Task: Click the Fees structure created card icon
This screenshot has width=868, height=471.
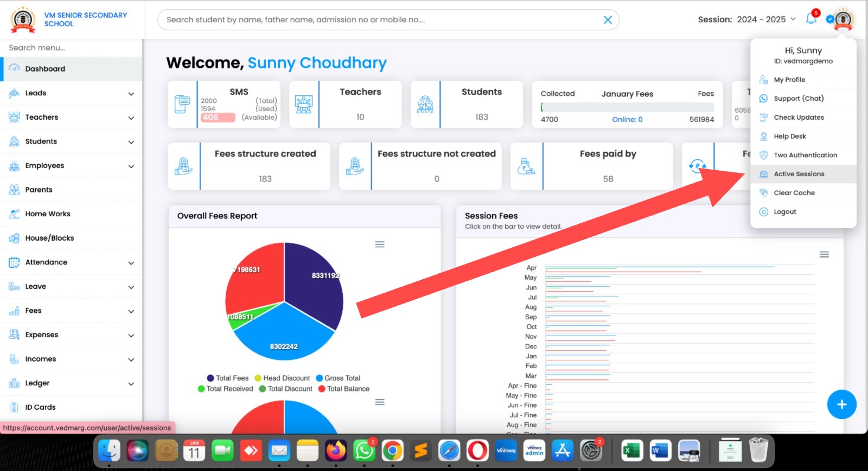Action: pyautogui.click(x=184, y=166)
